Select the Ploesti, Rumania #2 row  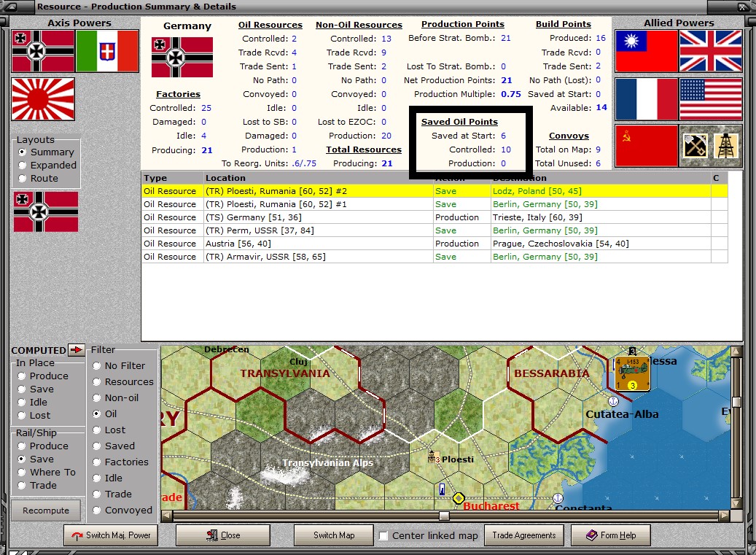[434, 191]
